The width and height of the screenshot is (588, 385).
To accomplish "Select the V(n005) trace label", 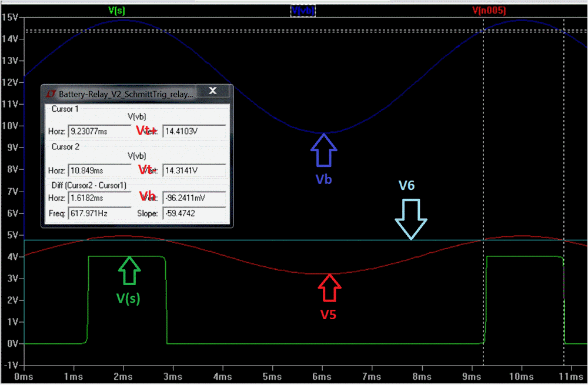I will tap(489, 10).
